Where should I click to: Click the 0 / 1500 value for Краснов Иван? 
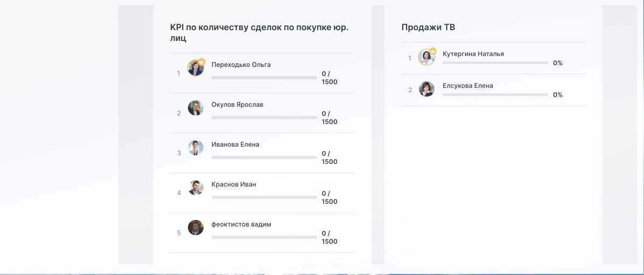tap(330, 197)
